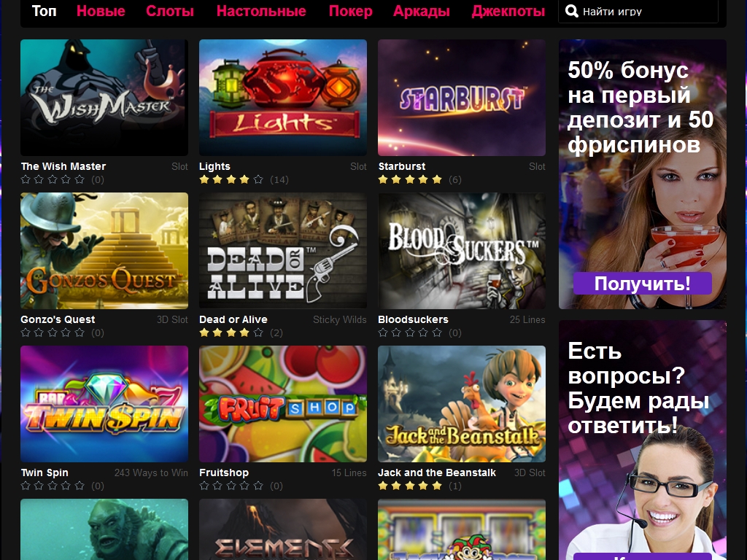Viewport: 747px width, 560px height.
Task: Give Lights its fifth star rating
Action: [258, 179]
